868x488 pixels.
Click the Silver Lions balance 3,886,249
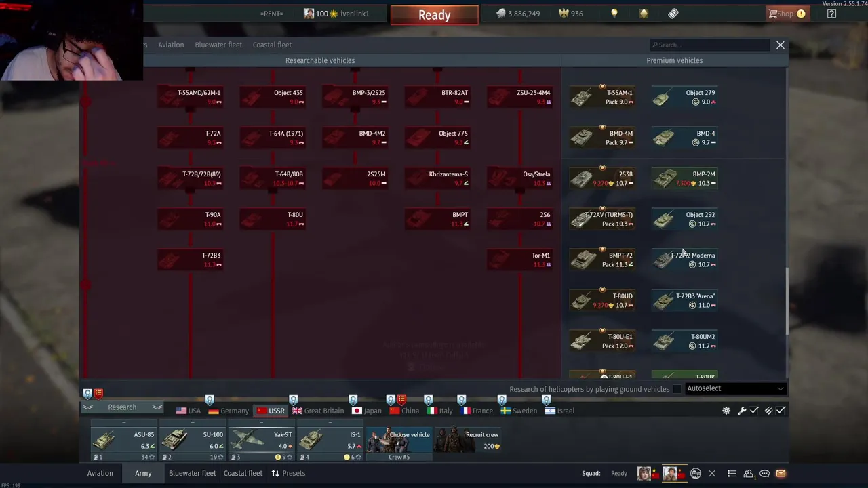[x=517, y=14]
